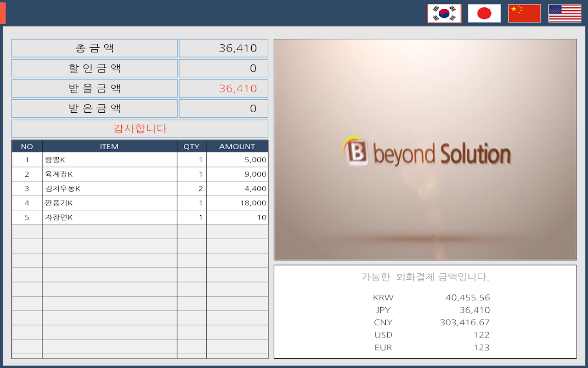Image resolution: width=588 pixels, height=368 pixels.
Task: Click the EUR amount 123
Action: point(481,347)
